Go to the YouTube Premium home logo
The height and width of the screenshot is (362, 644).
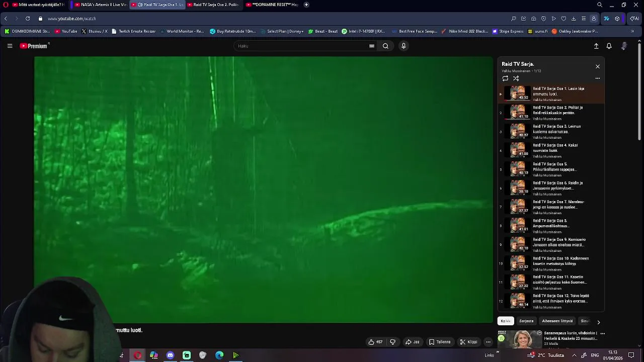click(x=34, y=46)
